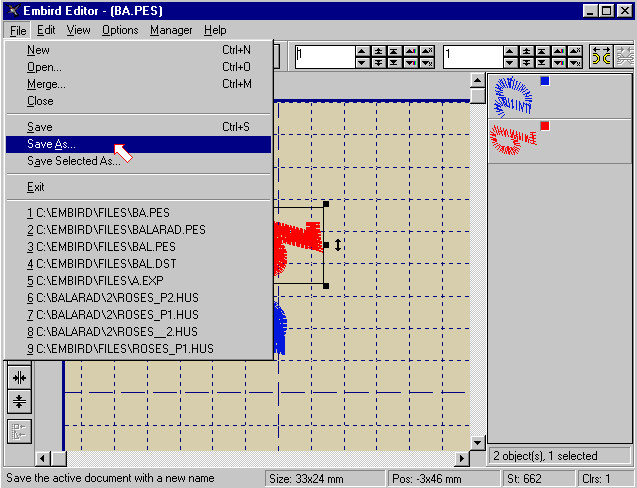Image resolution: width=637 pixels, height=488 pixels.
Task: Click the double up-arrow icon in the second arrow group
Action: point(526,51)
